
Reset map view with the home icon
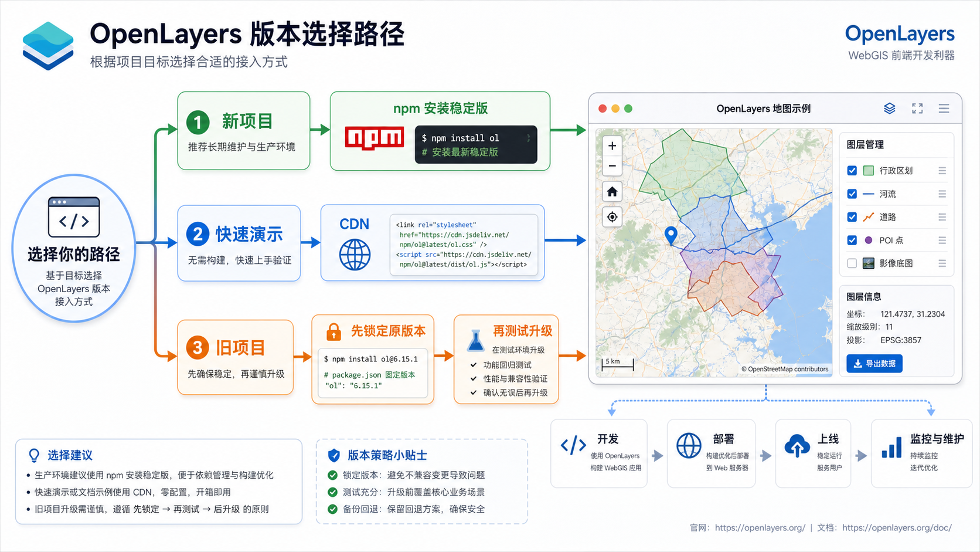[612, 192]
